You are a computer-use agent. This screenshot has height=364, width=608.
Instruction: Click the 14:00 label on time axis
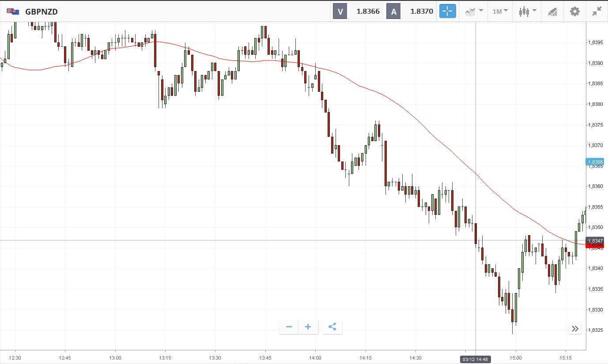tap(315, 357)
